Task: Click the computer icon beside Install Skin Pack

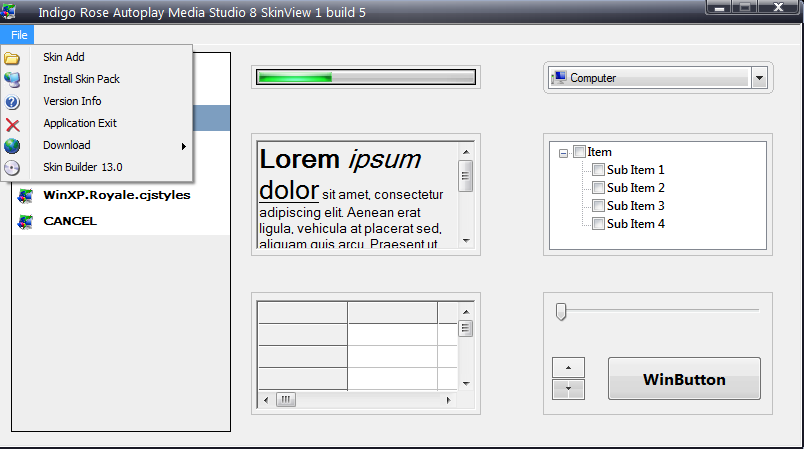Action: pyautogui.click(x=12, y=79)
